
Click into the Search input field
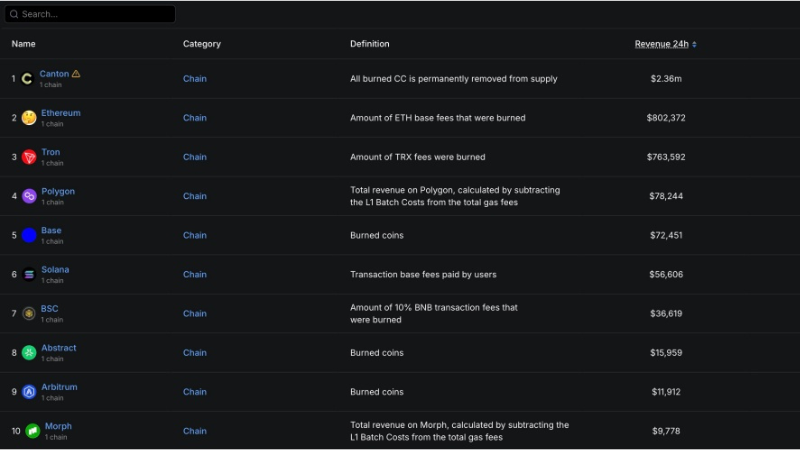pyautogui.click(x=95, y=14)
